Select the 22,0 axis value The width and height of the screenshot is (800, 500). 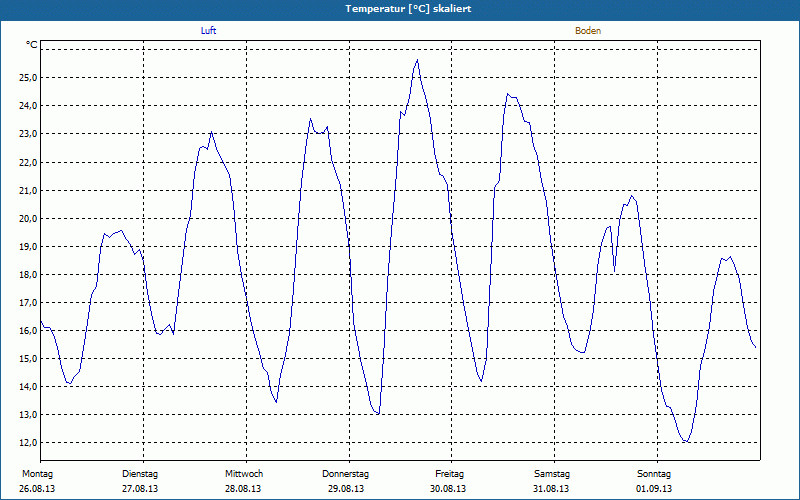(x=28, y=163)
